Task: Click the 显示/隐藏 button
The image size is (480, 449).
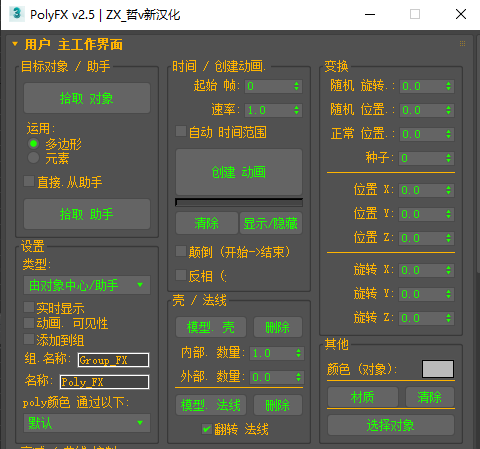Action: click(271, 223)
